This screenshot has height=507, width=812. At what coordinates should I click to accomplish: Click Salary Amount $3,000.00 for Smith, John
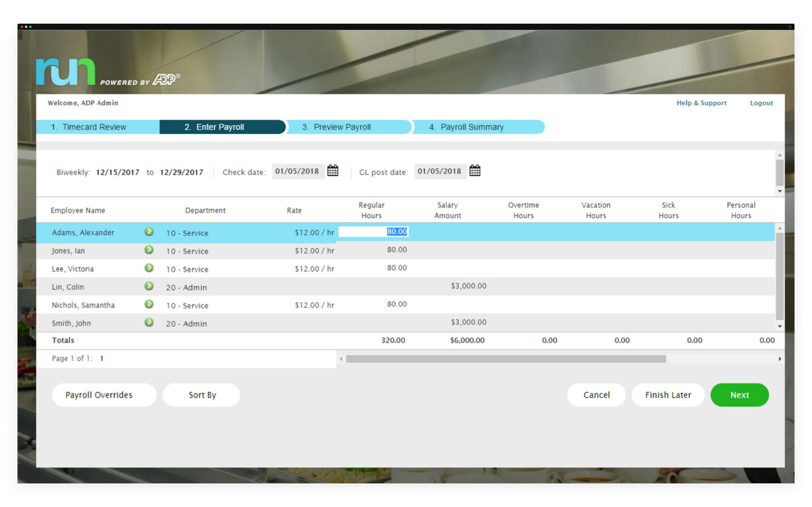point(468,322)
